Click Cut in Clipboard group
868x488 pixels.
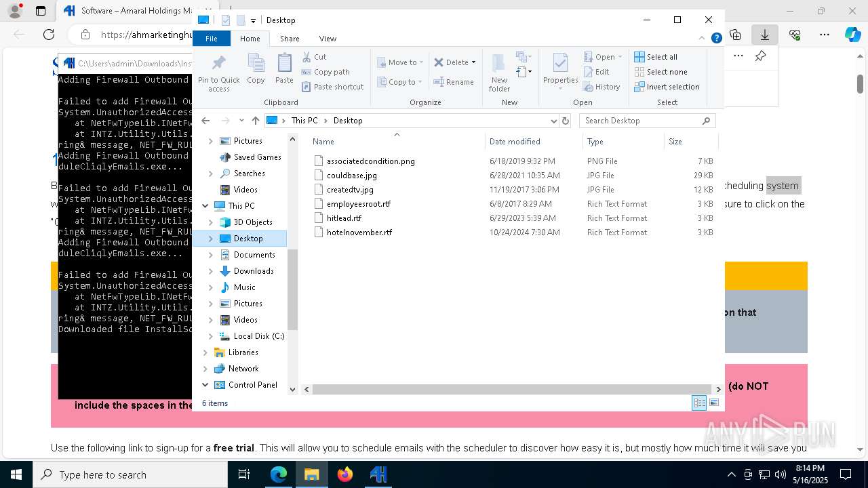pyautogui.click(x=314, y=57)
